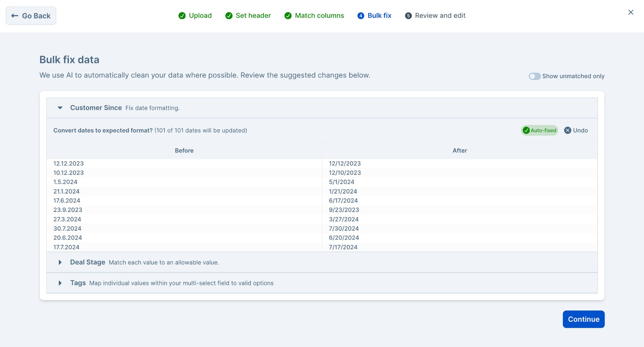644x347 pixels.
Task: Click the Go Back button
Action: tap(31, 16)
